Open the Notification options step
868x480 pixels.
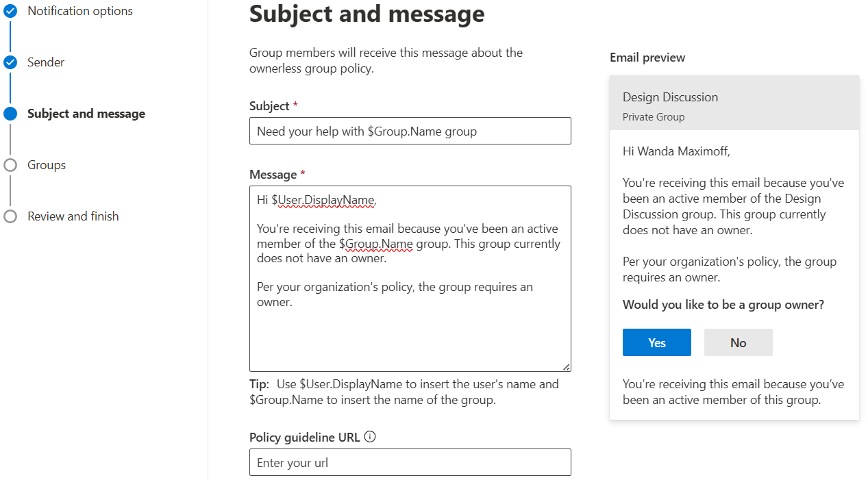pyautogui.click(x=79, y=10)
